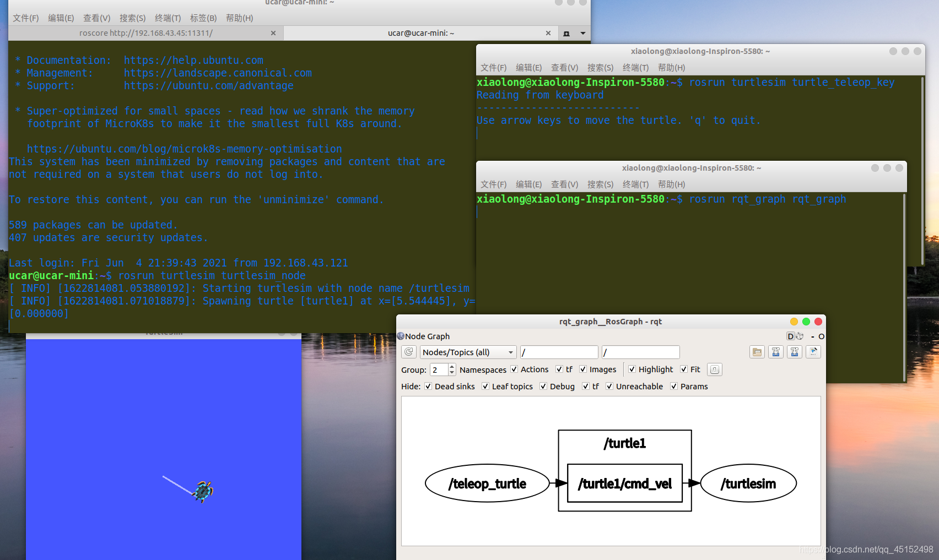Click the D dock icon in Node Graph header
This screenshot has height=560, width=939.
point(791,336)
